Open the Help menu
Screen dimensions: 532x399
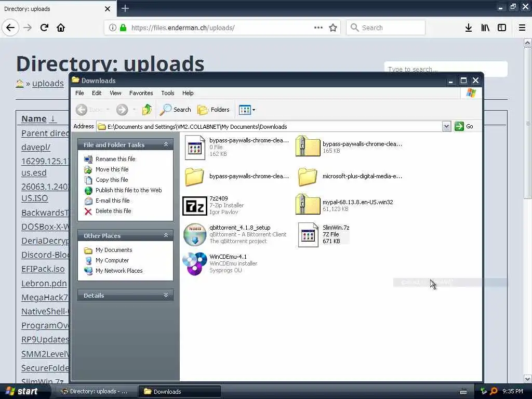tap(188, 93)
